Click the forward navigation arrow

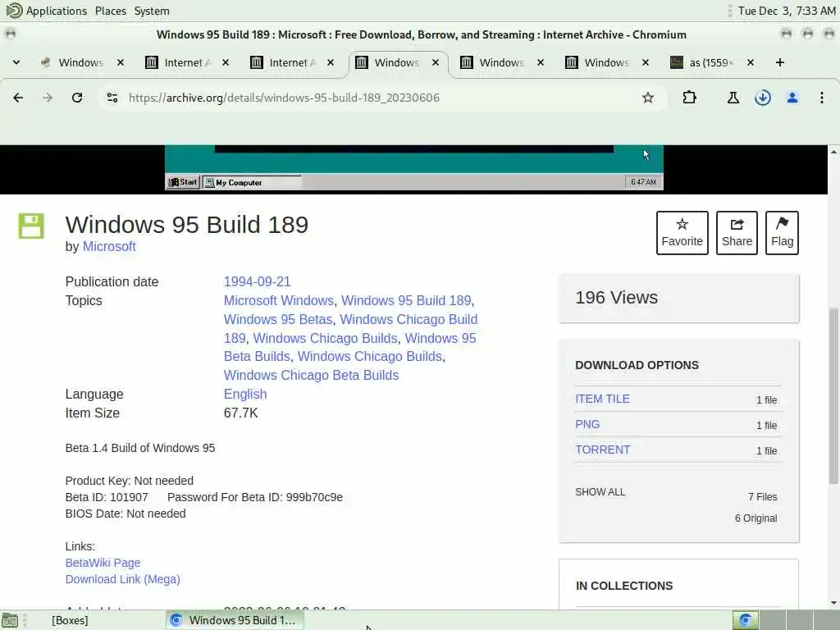48,98
